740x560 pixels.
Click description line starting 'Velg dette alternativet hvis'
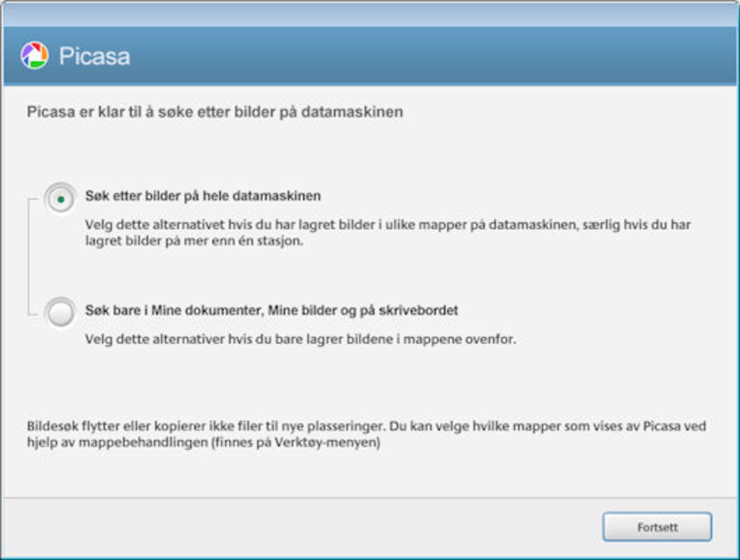[x=388, y=225]
